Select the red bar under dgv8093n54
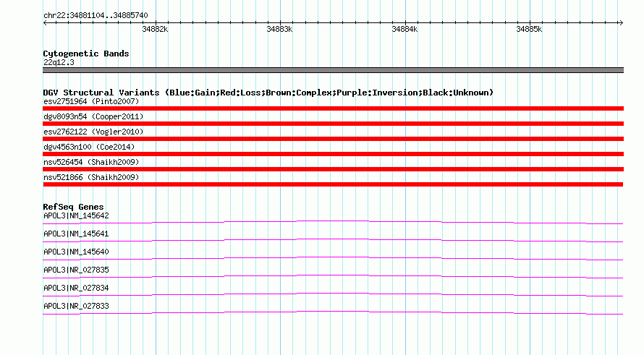Screen dimensions: 644x355 tap(333, 124)
